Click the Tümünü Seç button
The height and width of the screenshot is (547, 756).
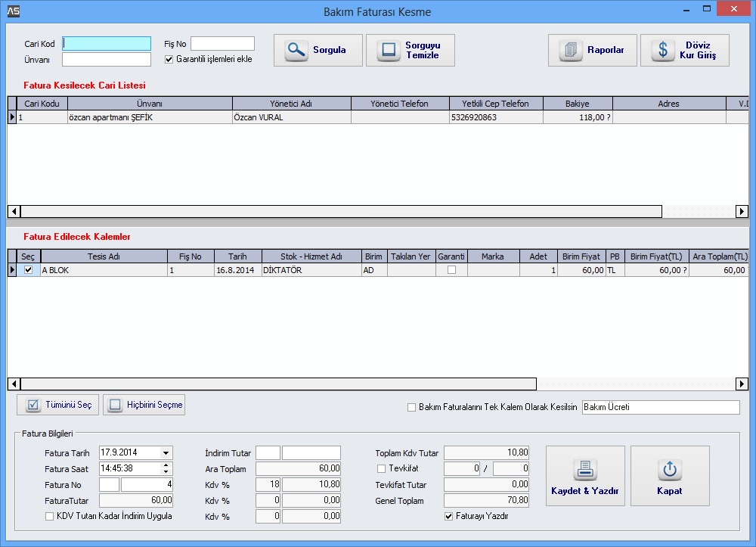[58, 405]
